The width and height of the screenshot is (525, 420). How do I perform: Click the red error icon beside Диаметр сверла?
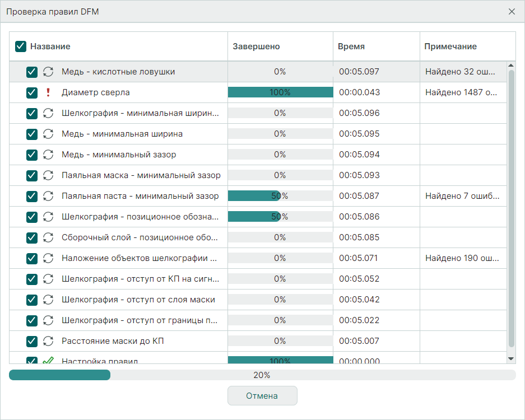48,92
